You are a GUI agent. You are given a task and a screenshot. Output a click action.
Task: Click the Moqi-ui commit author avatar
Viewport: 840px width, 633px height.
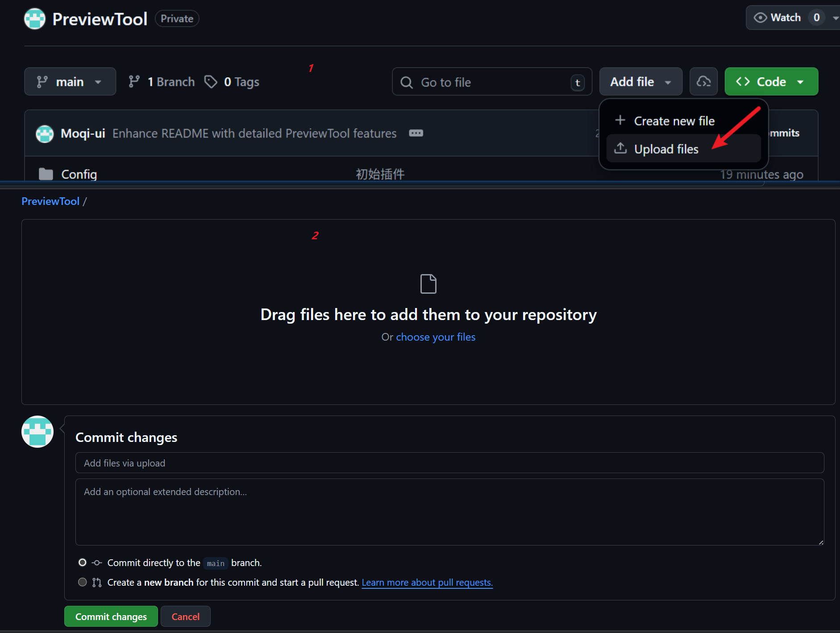(45, 133)
